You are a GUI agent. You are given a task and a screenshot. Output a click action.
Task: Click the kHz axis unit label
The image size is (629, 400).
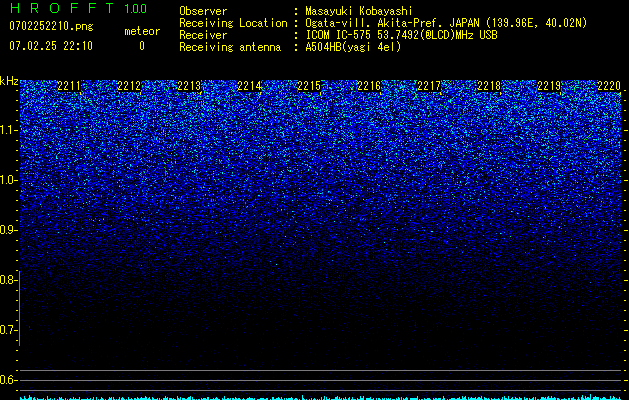9,81
